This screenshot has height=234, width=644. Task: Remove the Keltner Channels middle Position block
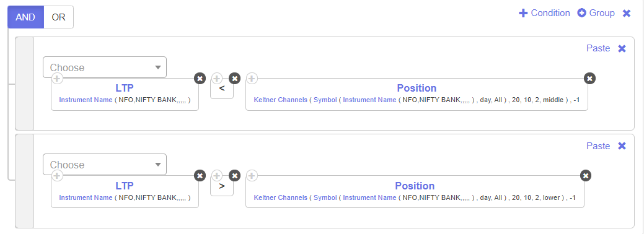coord(589,78)
